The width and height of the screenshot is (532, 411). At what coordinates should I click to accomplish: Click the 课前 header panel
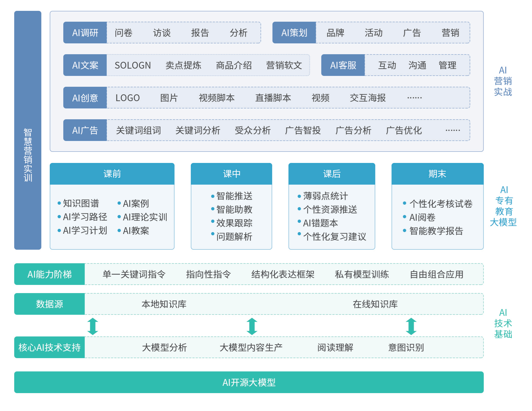tap(112, 174)
